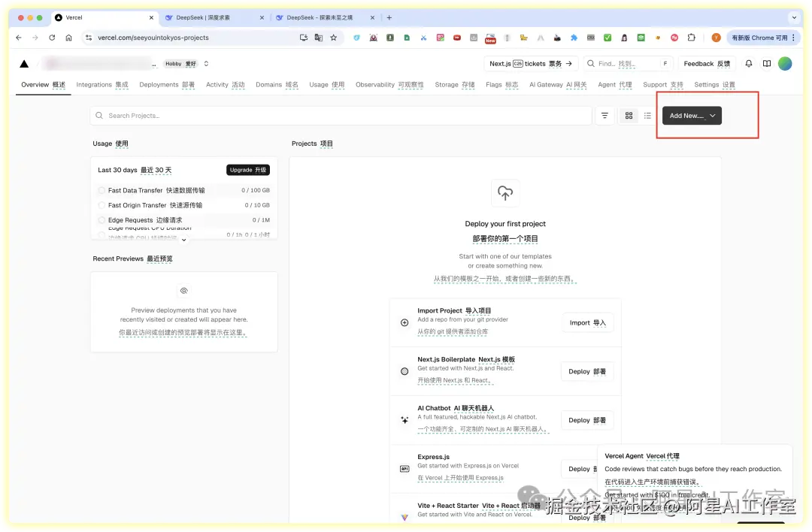Image resolution: width=812 pixels, height=532 pixels.
Task: Click the Fast Origin Transfer usage row
Action: [184, 205]
